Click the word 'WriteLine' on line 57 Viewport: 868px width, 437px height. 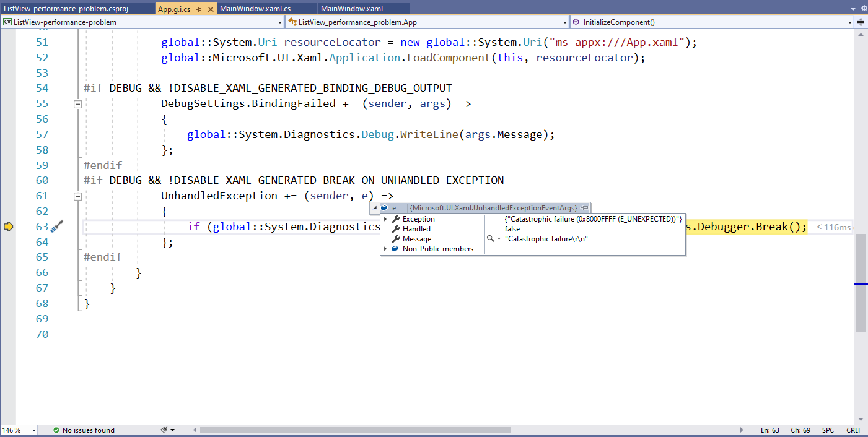pyautogui.click(x=428, y=134)
